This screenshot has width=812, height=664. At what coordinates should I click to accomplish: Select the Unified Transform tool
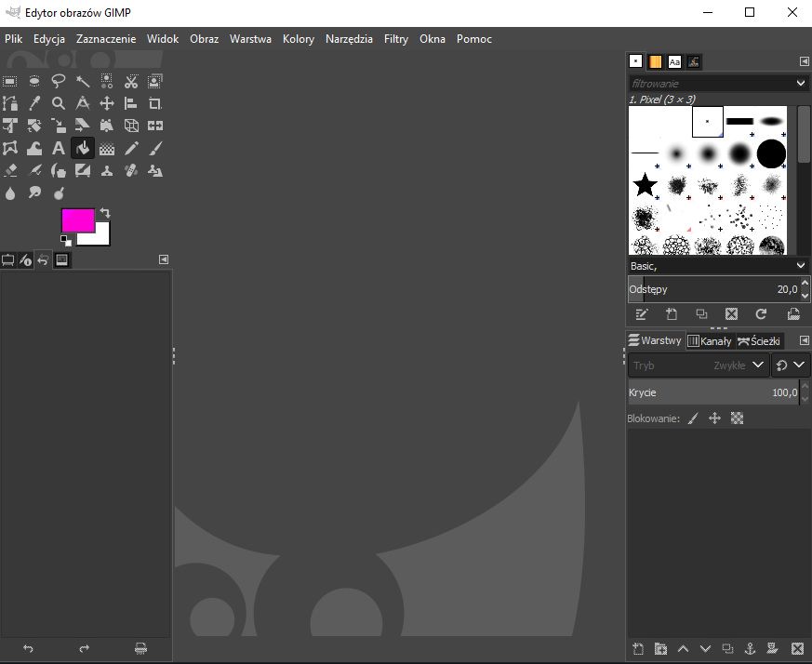[10, 126]
